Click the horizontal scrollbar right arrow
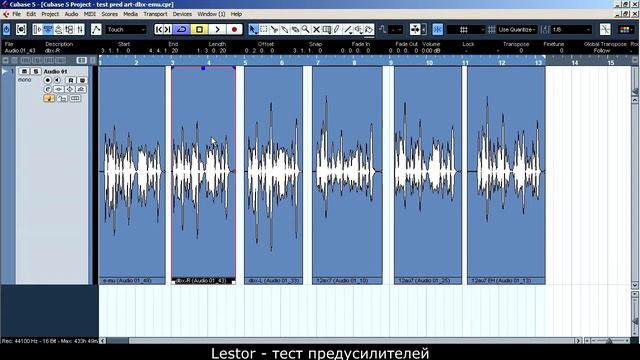Viewport: 640px width, 360px height. click(578, 340)
